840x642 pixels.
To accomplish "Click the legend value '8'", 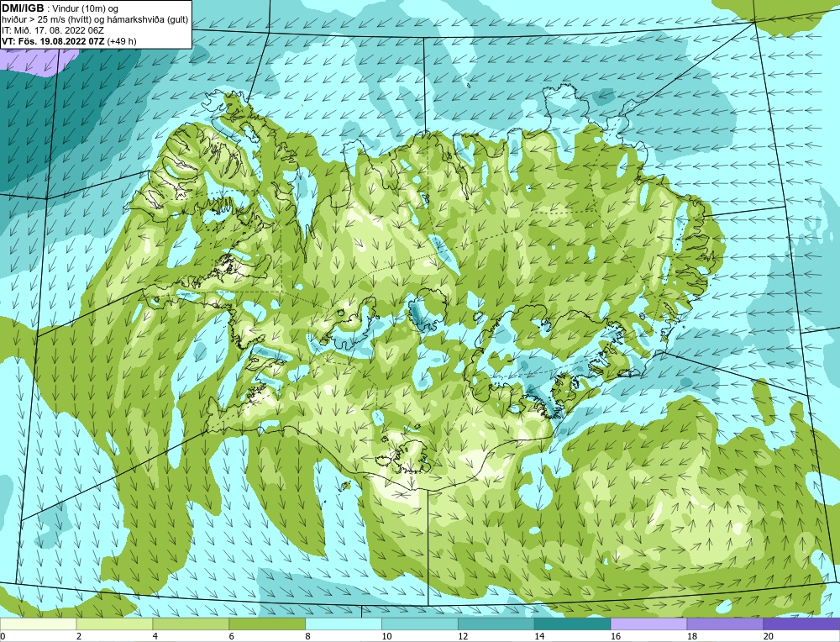I will tap(307, 636).
